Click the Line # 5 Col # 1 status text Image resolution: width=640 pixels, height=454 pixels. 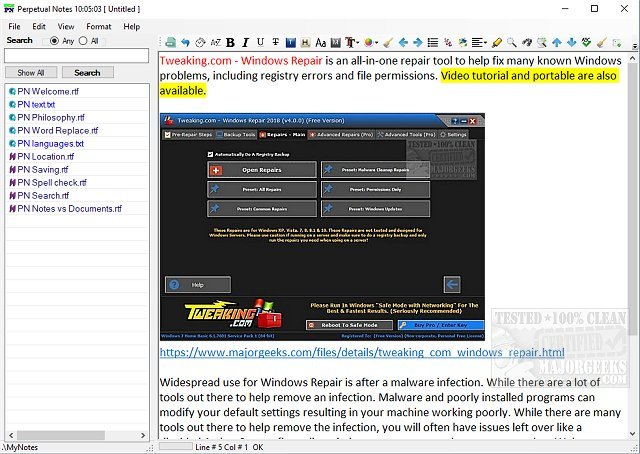(222, 447)
